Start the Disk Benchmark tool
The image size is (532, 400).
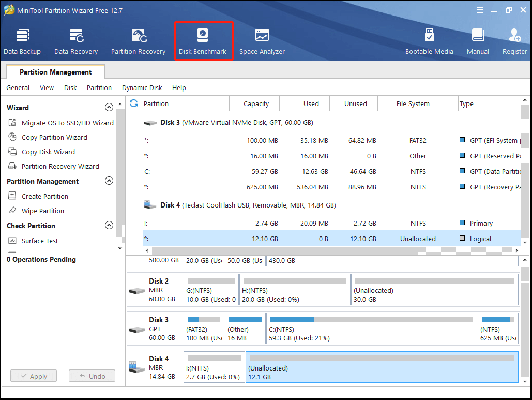[x=203, y=41]
